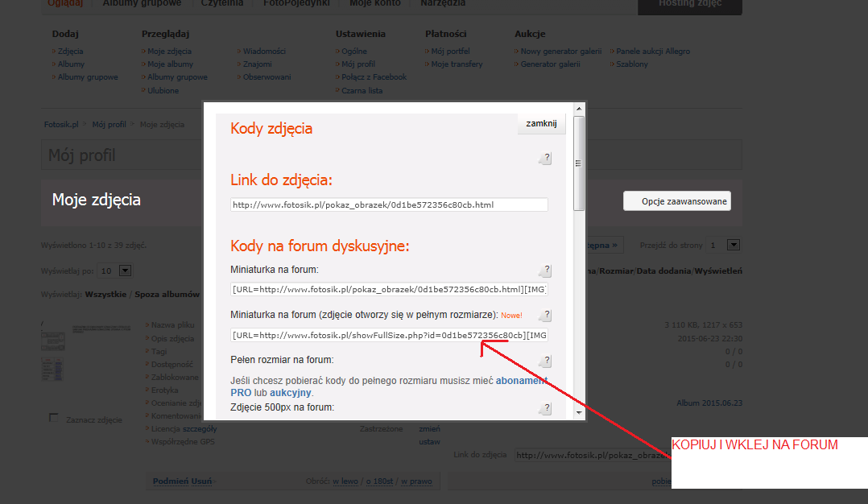Viewport: 868px width, 504px height.
Task: Open help icon for the 'Miniaturka na forum:' row
Action: 546,271
